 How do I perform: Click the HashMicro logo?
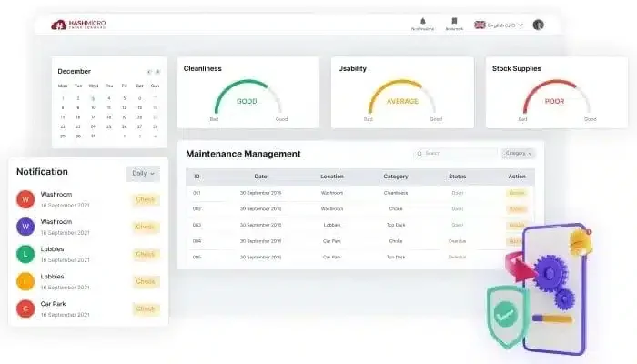coord(78,25)
